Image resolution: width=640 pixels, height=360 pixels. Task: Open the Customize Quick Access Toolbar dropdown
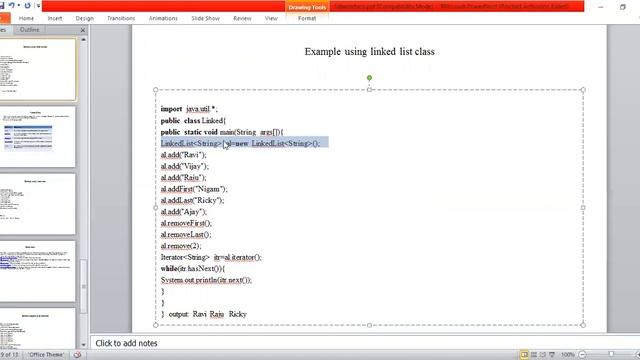(38, 6)
